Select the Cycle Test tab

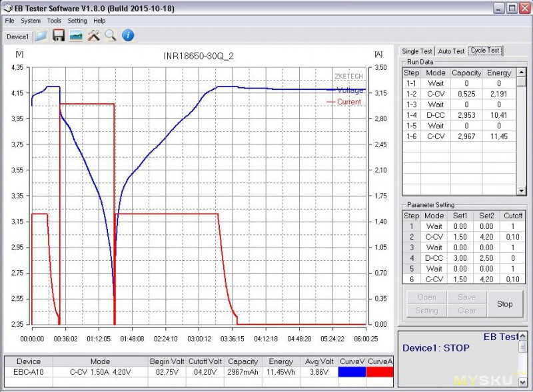pos(485,51)
